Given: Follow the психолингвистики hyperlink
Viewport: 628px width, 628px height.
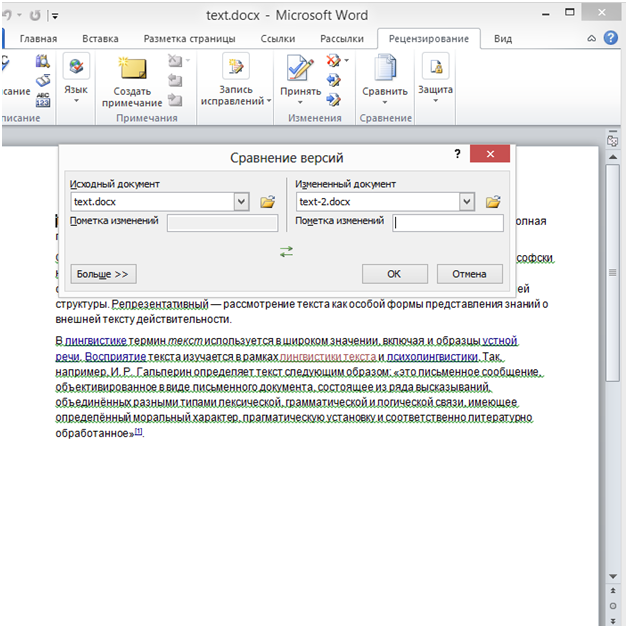Looking at the screenshot, I should tap(432, 356).
